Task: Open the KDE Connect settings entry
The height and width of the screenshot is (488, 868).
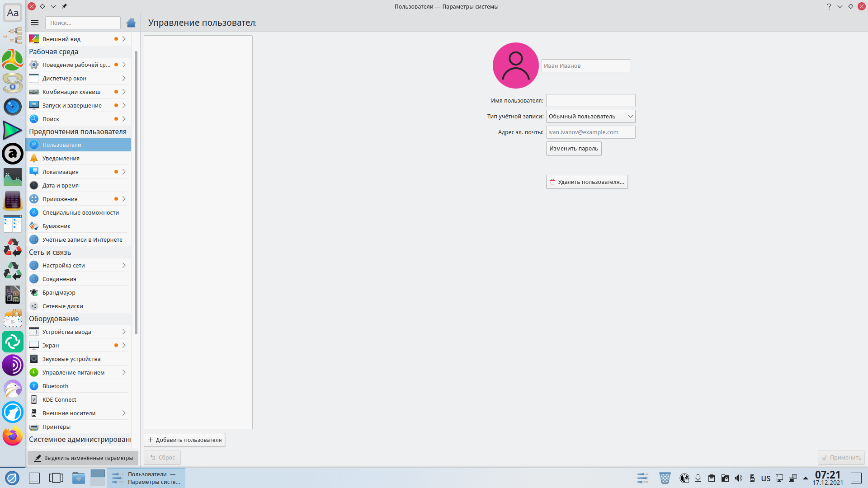Action: pos(59,399)
